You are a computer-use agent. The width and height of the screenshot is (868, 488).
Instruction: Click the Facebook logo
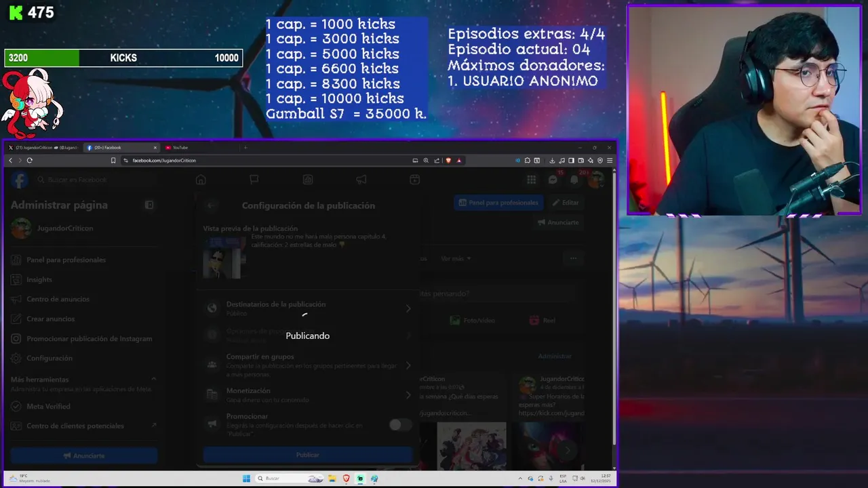20,180
